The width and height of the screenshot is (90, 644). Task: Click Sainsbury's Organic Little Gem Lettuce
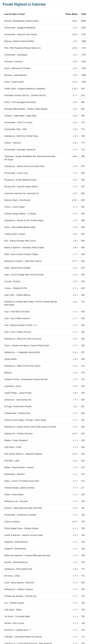tap(45, 261)
